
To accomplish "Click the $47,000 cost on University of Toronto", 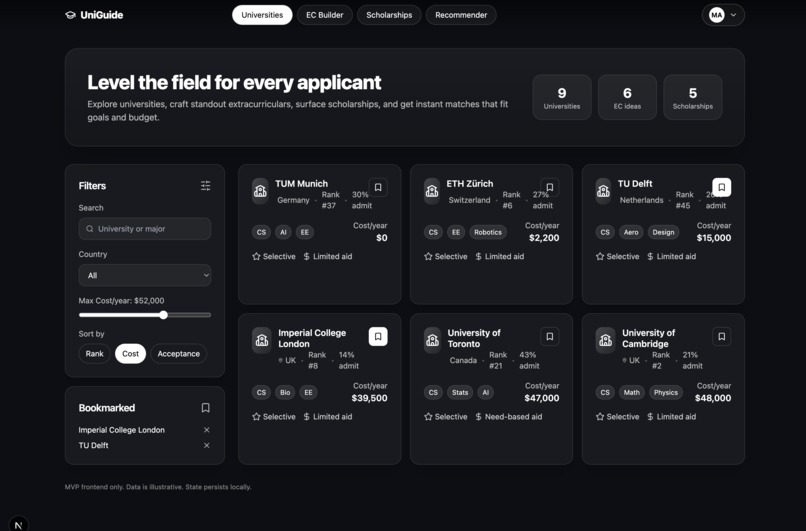I will click(x=542, y=398).
